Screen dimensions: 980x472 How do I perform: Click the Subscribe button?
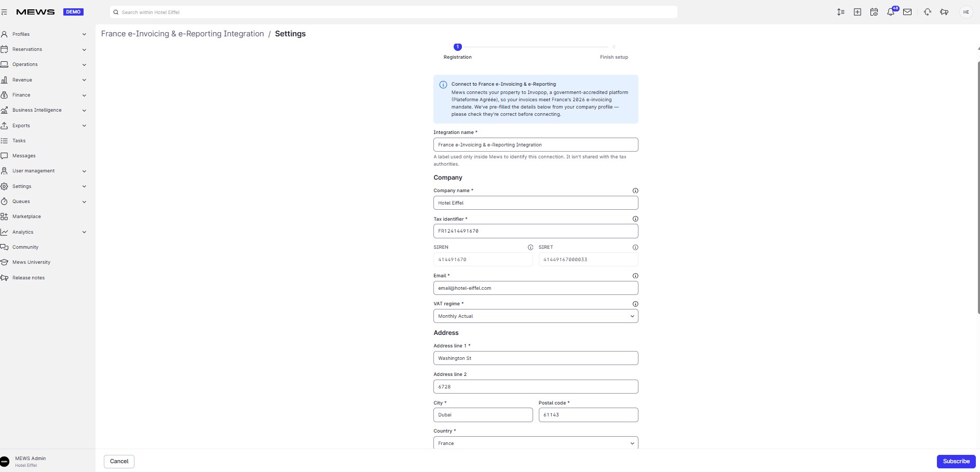(956, 462)
